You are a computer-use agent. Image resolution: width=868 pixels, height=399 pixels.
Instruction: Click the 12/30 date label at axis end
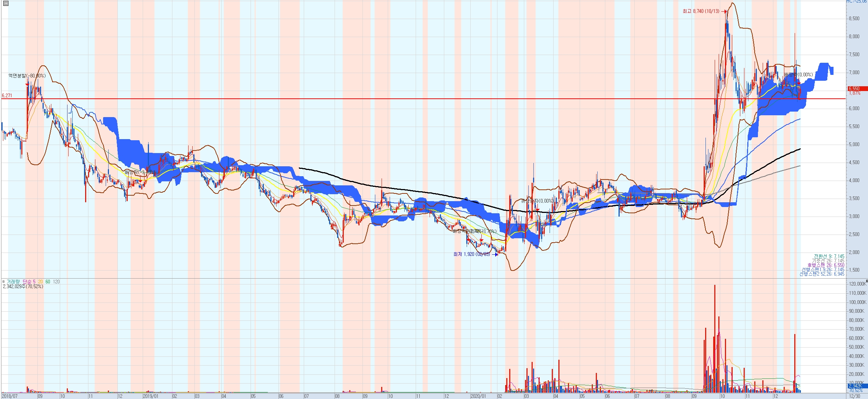click(854, 396)
